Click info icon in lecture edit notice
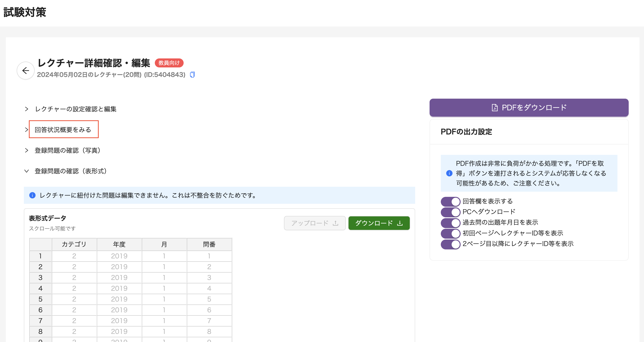Screen dimensions: 644x342 tap(32, 195)
